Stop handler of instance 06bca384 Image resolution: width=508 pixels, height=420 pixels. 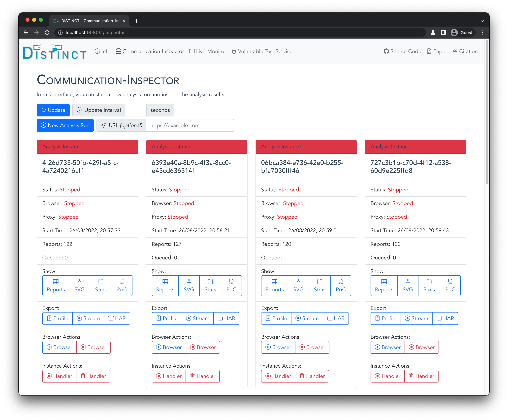tap(278, 376)
